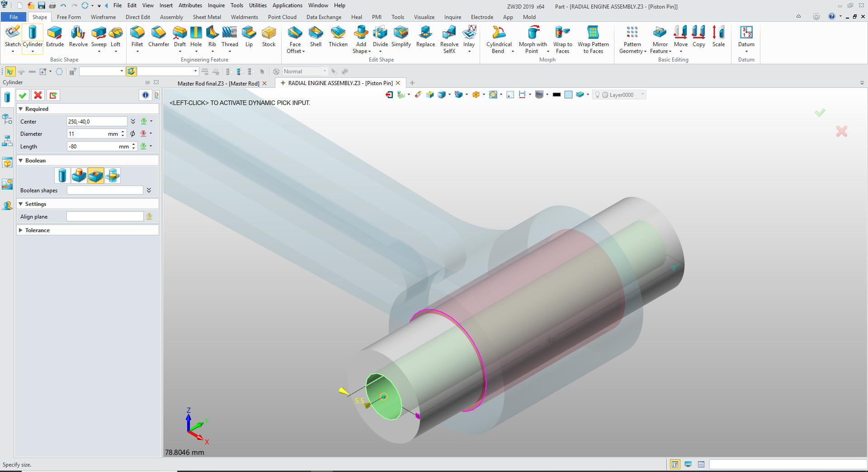Click the black color swatch in view toolbar
Image resolution: width=868 pixels, height=472 pixels.
click(x=557, y=95)
